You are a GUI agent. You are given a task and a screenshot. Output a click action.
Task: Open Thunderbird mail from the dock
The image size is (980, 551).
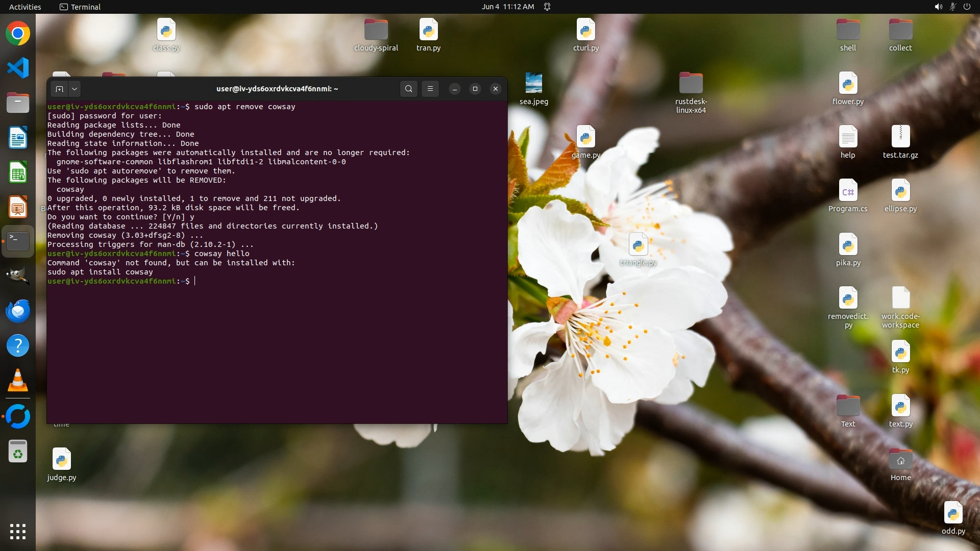(x=18, y=311)
